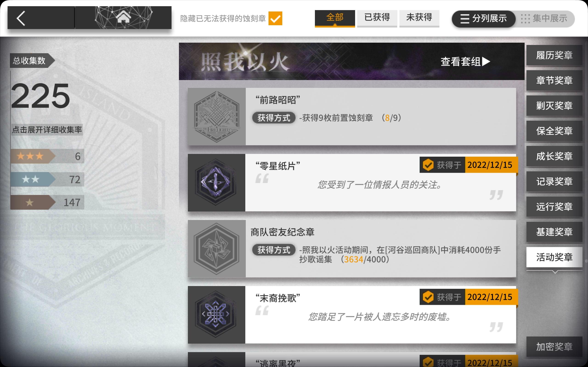Open the set with 查看套组 arrow

pyautogui.click(x=466, y=61)
